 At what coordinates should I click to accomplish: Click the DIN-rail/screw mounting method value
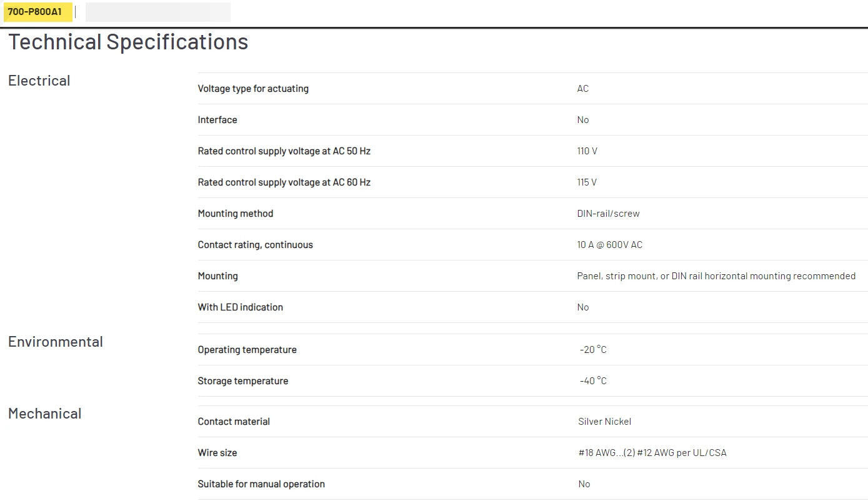pyautogui.click(x=608, y=214)
